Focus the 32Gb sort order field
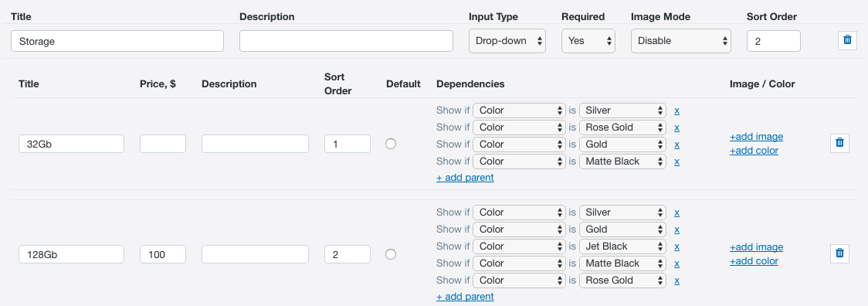Screen dimensions: 868x306 (347, 144)
